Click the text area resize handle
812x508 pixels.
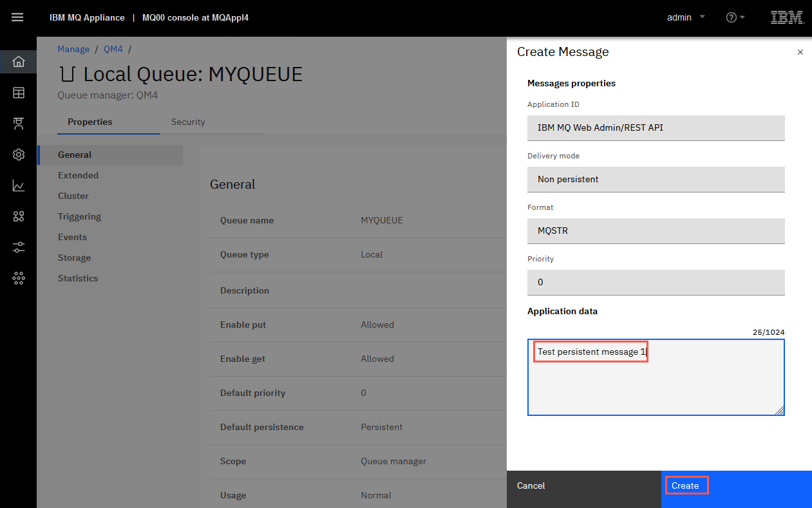coord(779,410)
